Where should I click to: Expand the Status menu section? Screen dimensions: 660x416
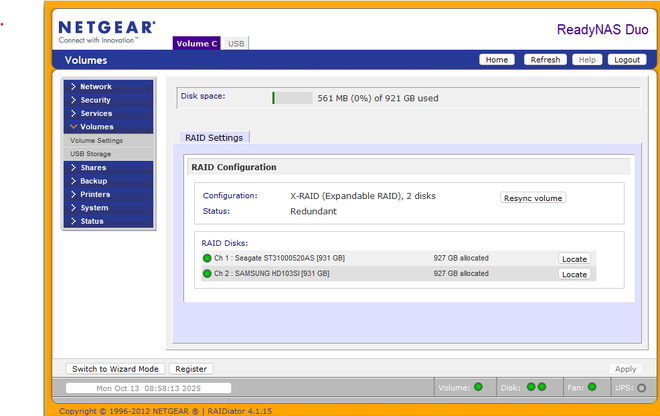click(x=109, y=221)
